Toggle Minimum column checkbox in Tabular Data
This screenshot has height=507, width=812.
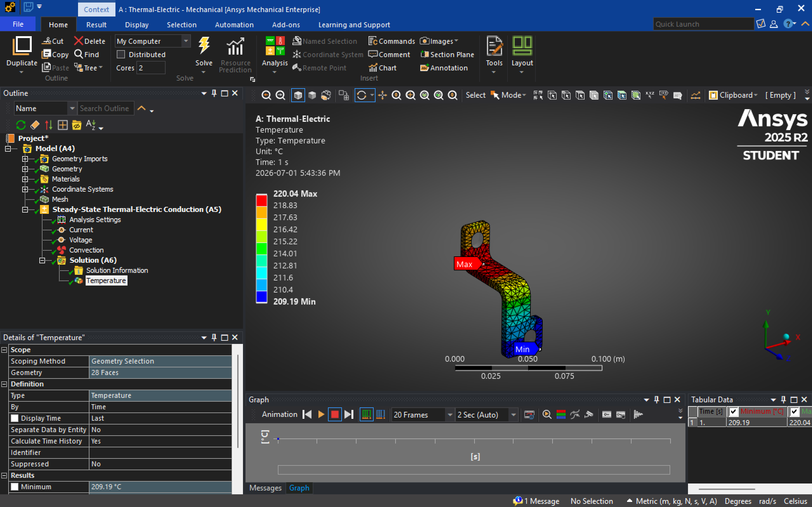click(734, 412)
